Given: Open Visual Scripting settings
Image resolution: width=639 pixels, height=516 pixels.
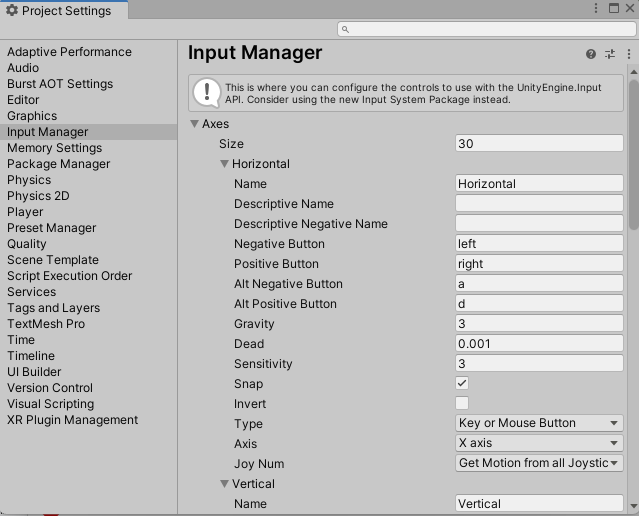Looking at the screenshot, I should (51, 404).
